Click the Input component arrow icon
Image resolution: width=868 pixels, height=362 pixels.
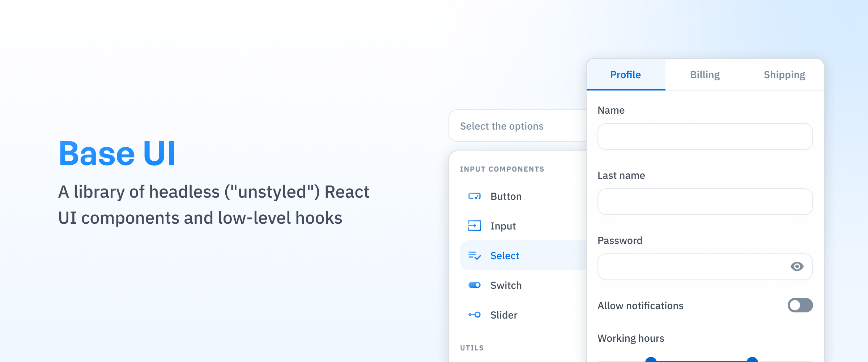click(474, 226)
